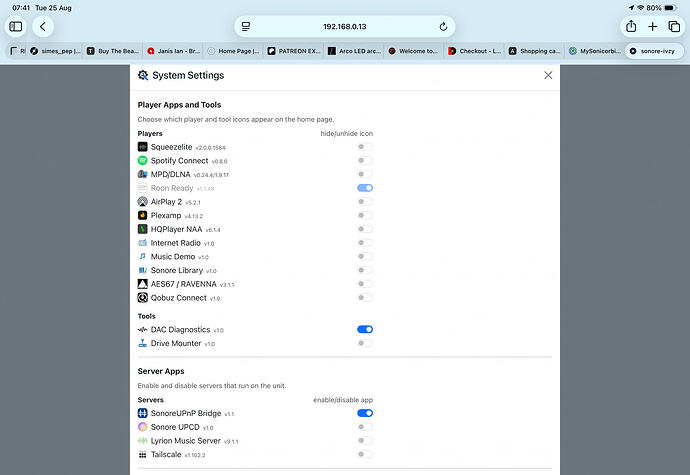
Task: Click the Drive Mounter icon
Action: click(x=143, y=343)
